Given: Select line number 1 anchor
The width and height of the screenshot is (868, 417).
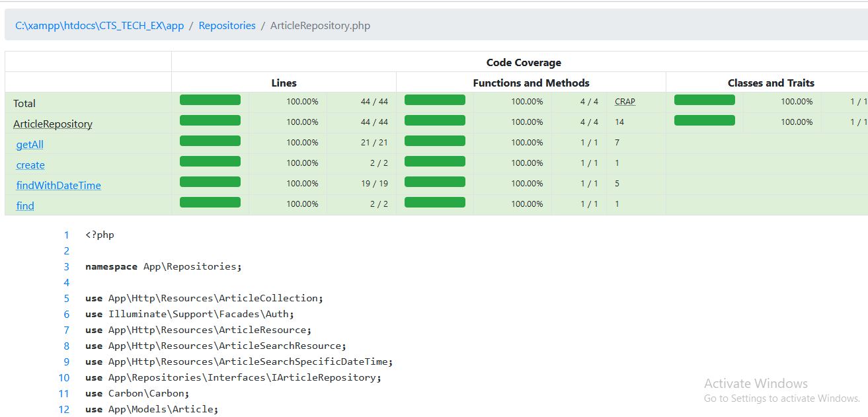Looking at the screenshot, I should pyautogui.click(x=66, y=235).
